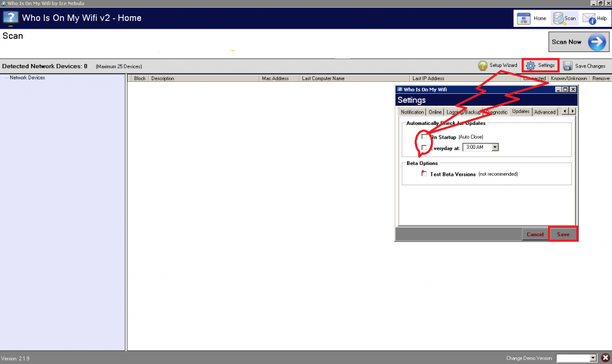This screenshot has width=612, height=364.
Task: Launch the Setup Wizard
Action: [498, 66]
